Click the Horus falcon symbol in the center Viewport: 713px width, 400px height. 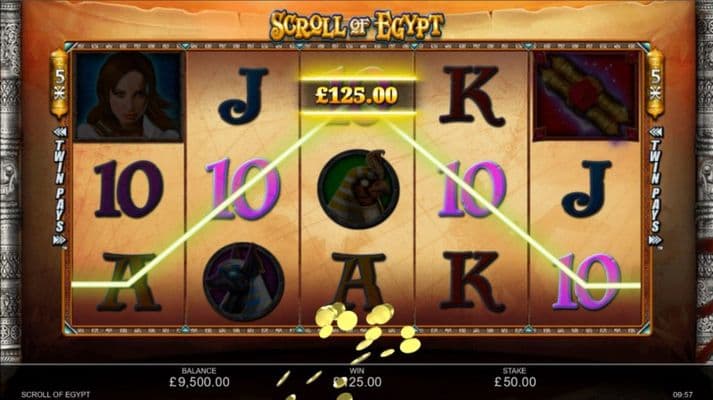point(358,189)
